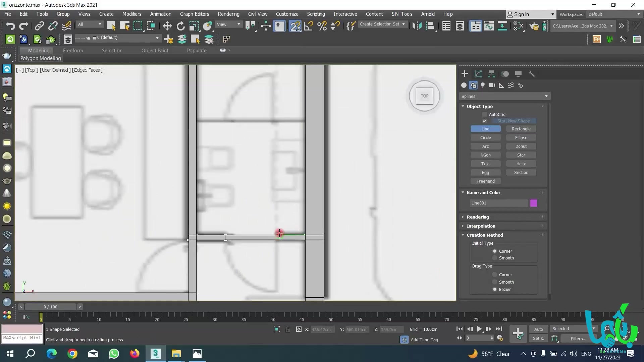The height and width of the screenshot is (362, 644).
Task: Click the Circle spline button
Action: point(485,137)
